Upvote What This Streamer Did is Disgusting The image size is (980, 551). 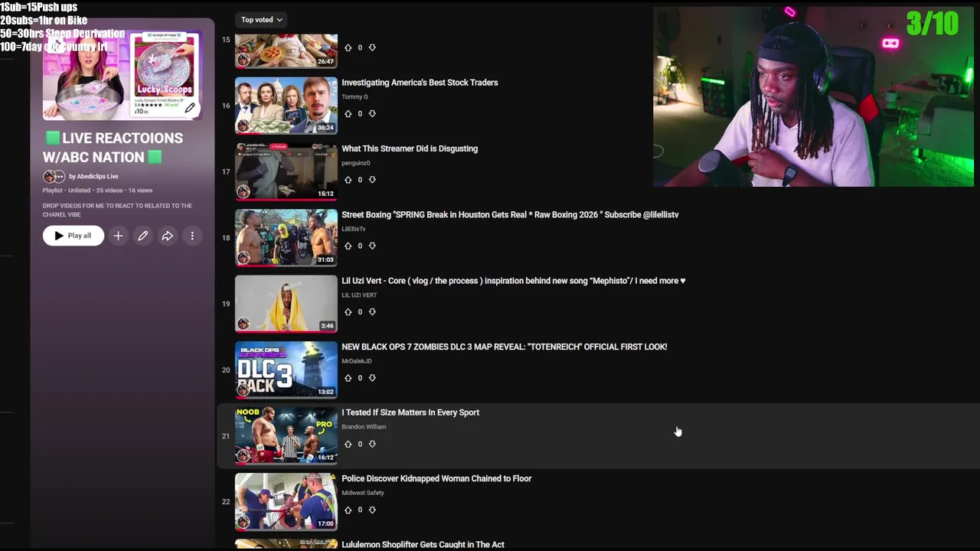click(x=348, y=180)
